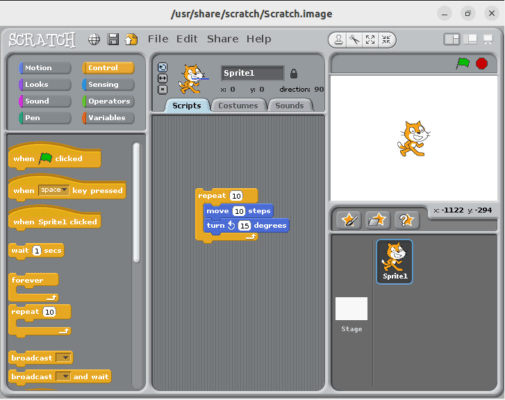This screenshot has height=400, width=505.
Task: Click the cat sprite on the stage
Action: (x=413, y=139)
